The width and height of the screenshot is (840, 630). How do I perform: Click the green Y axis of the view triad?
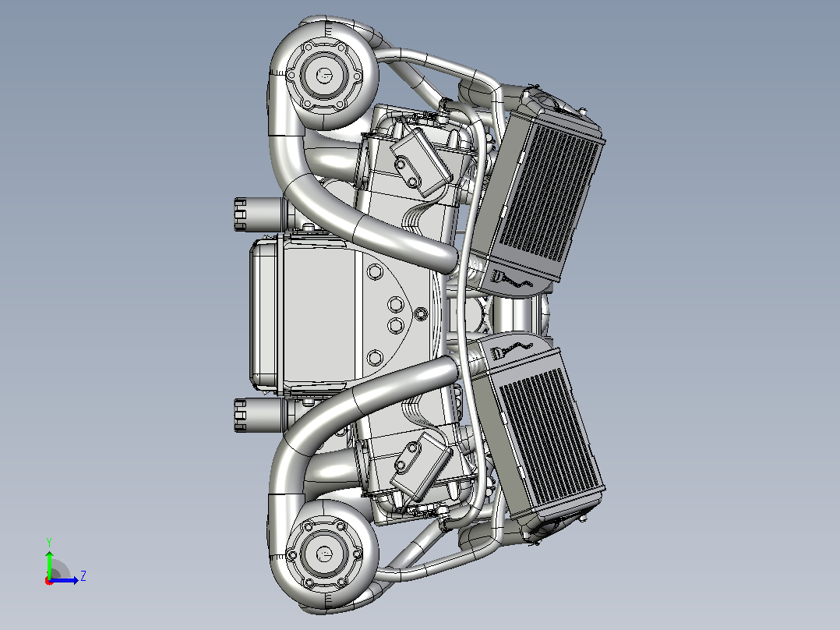tap(49, 564)
